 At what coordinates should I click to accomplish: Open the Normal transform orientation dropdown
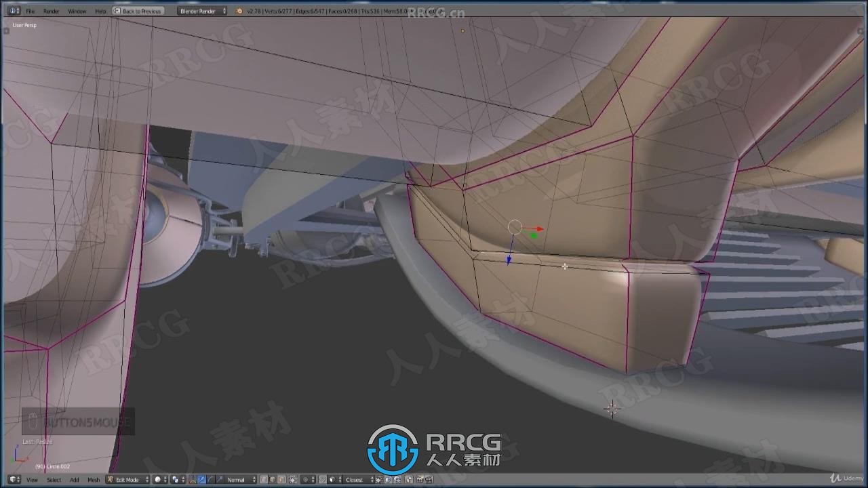point(241,479)
